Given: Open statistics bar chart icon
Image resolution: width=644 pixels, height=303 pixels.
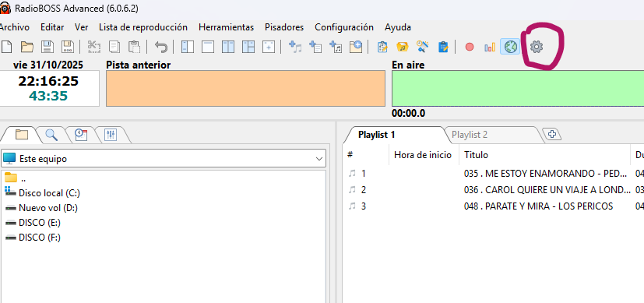Looking at the screenshot, I should click(x=490, y=47).
